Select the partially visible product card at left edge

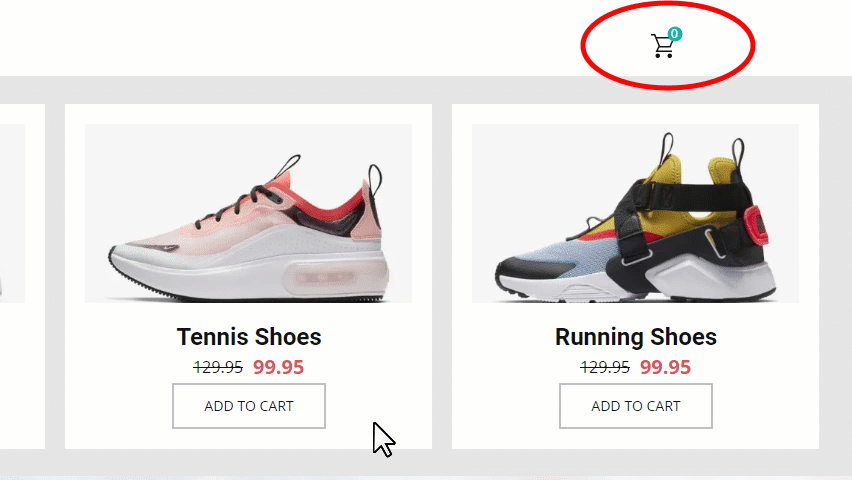click(22, 276)
